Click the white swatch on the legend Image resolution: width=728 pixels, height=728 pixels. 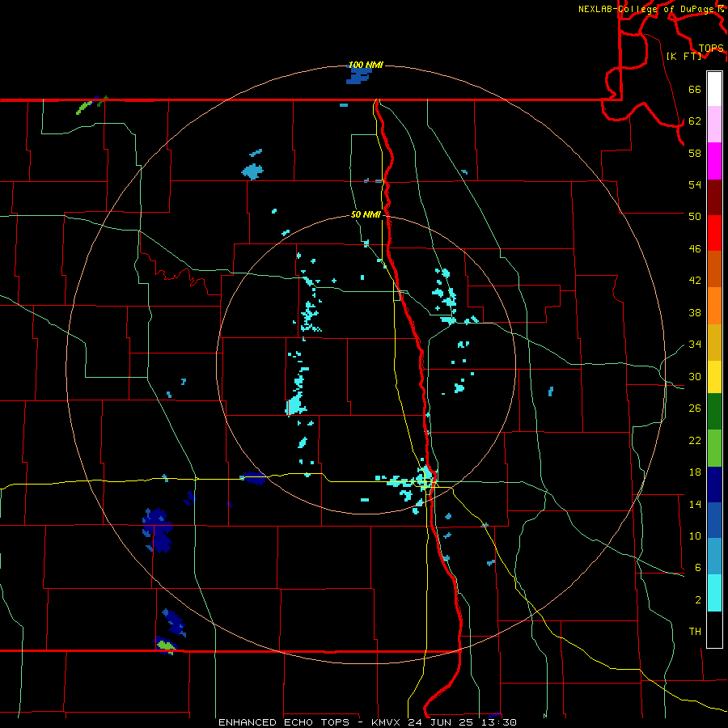pyautogui.click(x=714, y=89)
